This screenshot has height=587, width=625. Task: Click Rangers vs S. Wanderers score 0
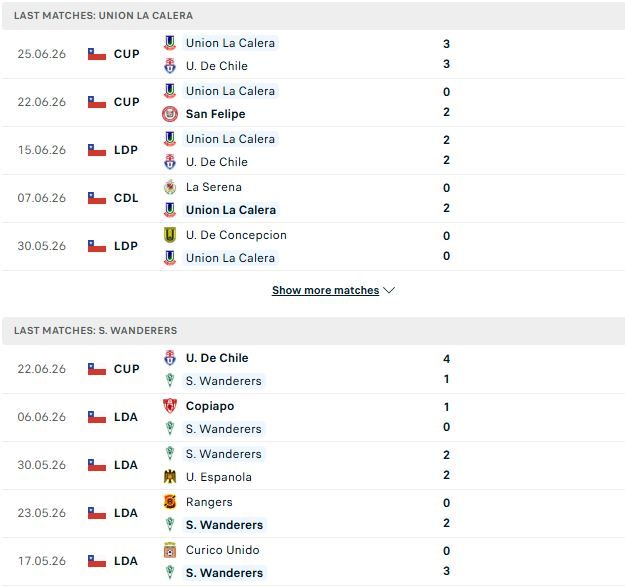446,503
